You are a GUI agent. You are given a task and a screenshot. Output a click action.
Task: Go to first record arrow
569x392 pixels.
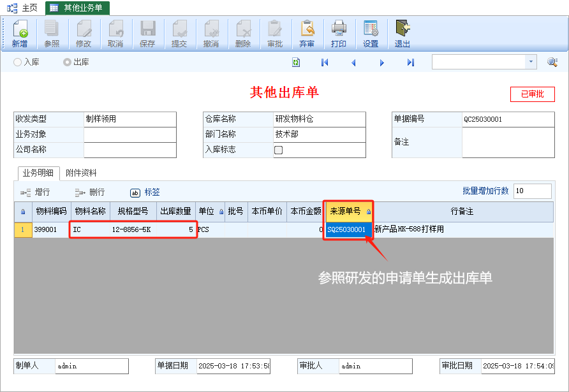(x=325, y=62)
